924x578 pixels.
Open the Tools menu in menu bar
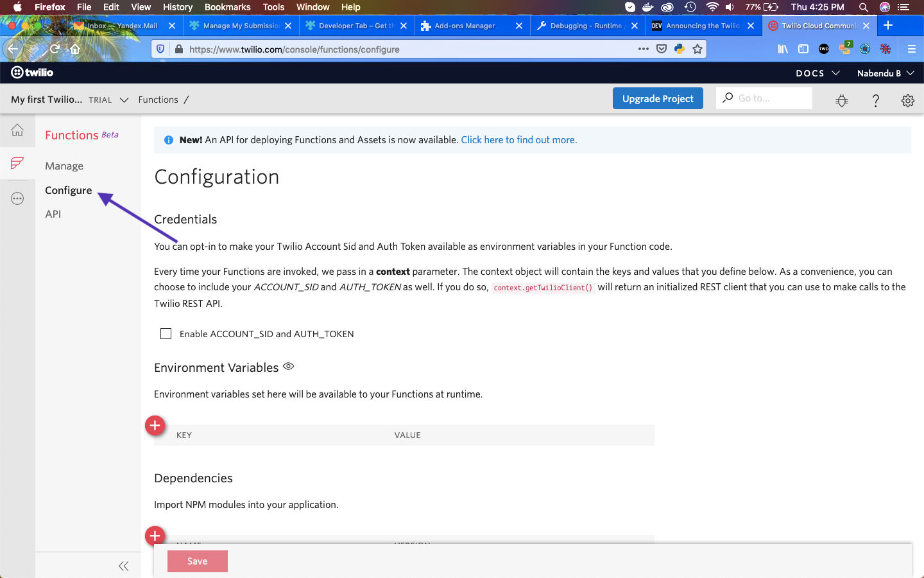[x=273, y=7]
